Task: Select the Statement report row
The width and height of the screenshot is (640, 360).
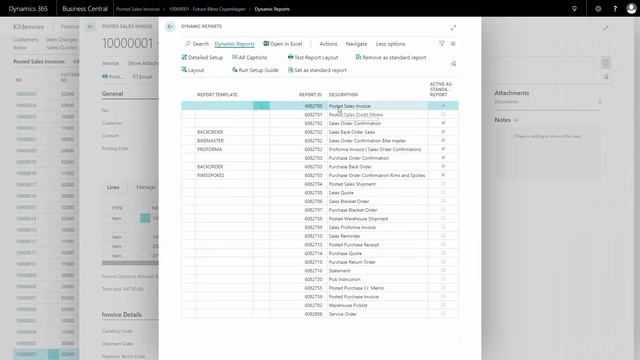Action: pos(320,271)
